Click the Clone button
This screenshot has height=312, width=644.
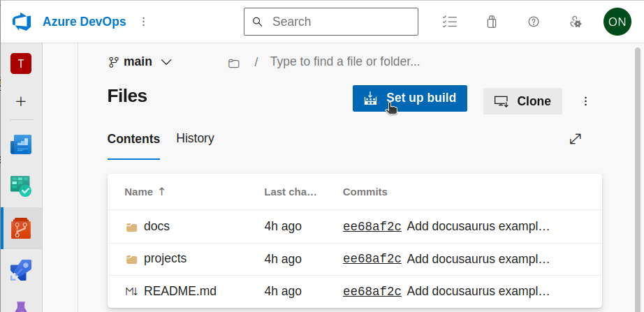point(522,101)
